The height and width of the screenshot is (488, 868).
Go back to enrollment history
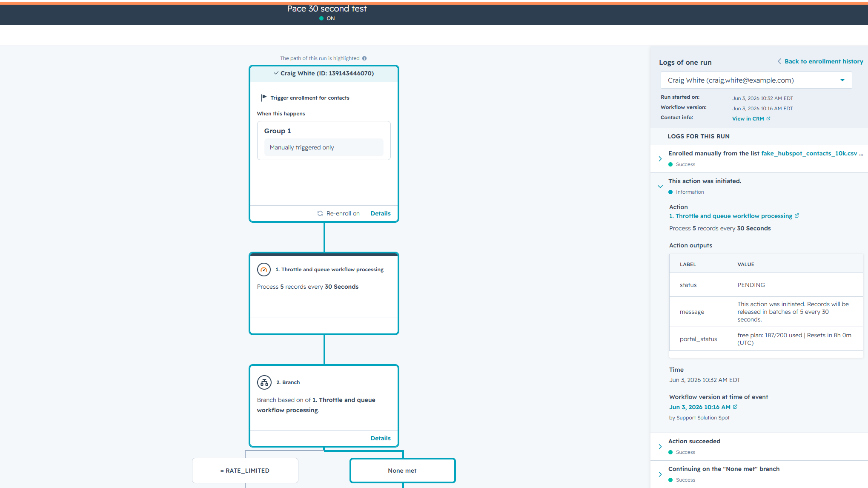(824, 61)
